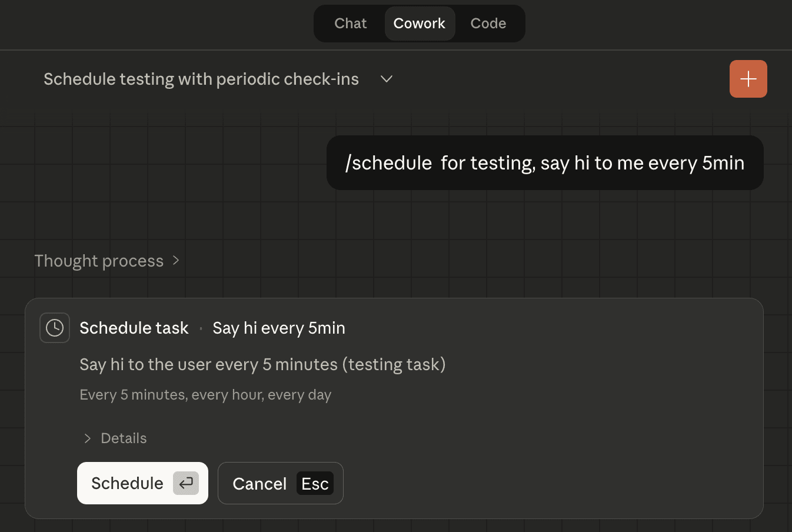Select the Cowork tab
Image resolution: width=792 pixels, height=532 pixels.
pos(420,24)
